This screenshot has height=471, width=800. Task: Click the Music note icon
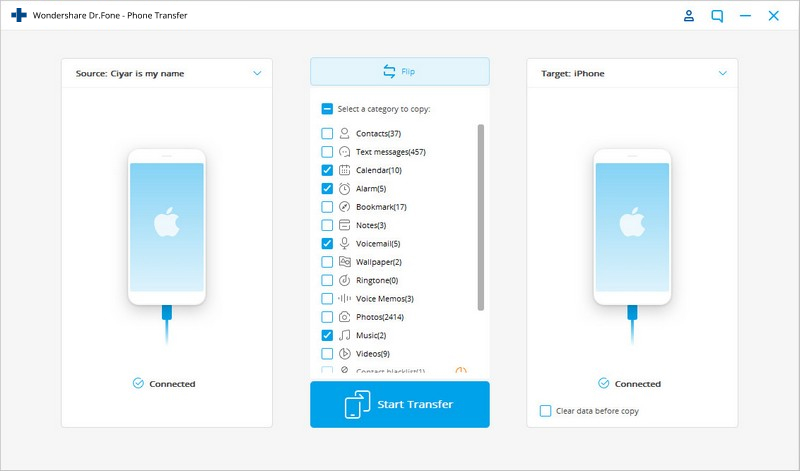coord(344,336)
